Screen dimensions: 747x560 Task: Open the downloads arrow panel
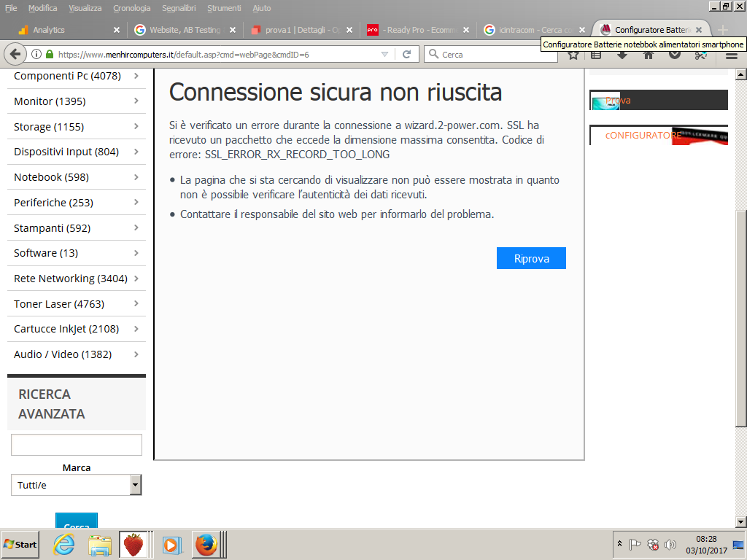[x=622, y=55]
